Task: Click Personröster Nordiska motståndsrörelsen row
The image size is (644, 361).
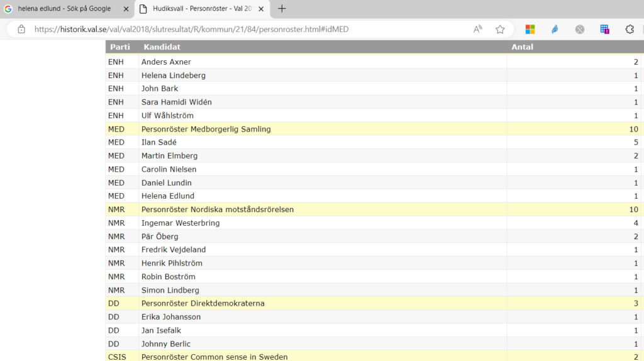Action: click(217, 209)
